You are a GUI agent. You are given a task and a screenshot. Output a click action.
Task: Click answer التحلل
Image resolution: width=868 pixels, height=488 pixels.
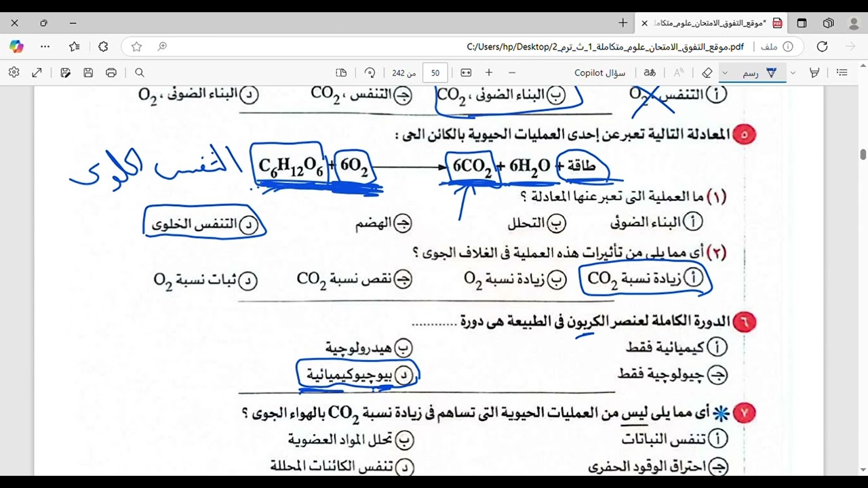[537, 222]
